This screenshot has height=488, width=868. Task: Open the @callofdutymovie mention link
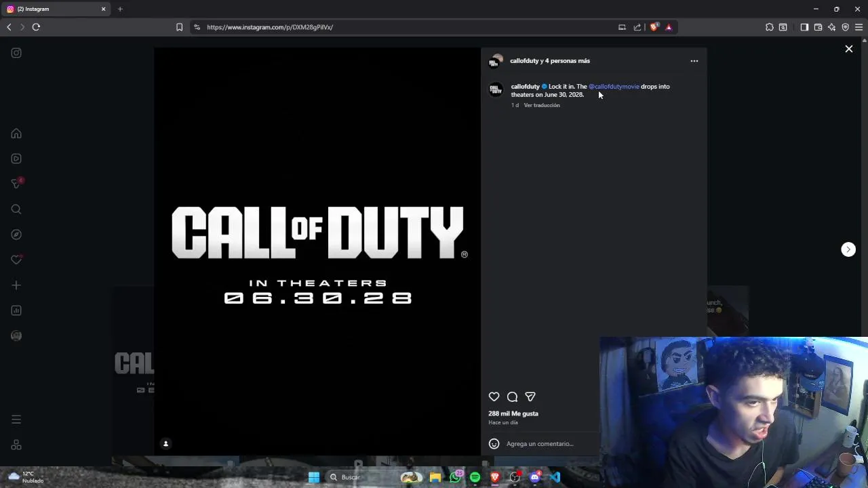[614, 87]
